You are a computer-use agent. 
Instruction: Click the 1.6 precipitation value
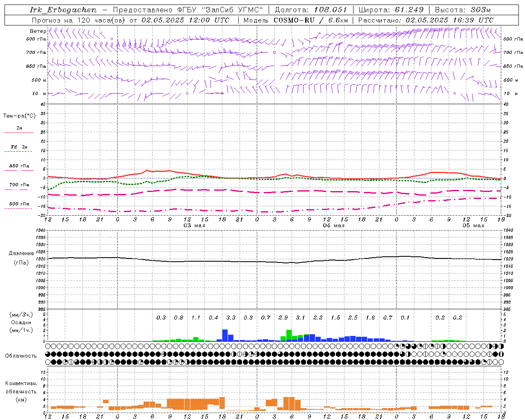pyautogui.click(x=370, y=318)
